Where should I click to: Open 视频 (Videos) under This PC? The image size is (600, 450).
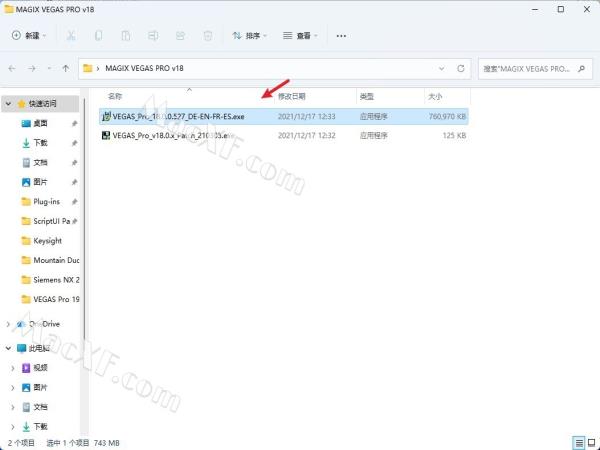click(x=40, y=368)
